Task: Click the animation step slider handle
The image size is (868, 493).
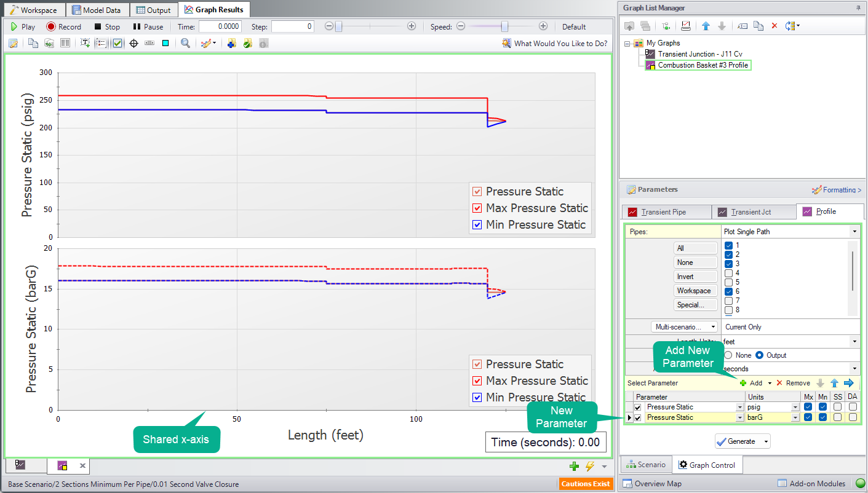Action: (x=338, y=26)
